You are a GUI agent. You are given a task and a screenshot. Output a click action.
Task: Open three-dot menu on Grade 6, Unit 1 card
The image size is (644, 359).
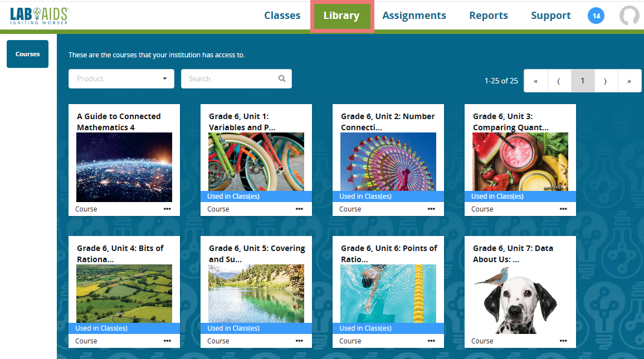pyautogui.click(x=299, y=209)
